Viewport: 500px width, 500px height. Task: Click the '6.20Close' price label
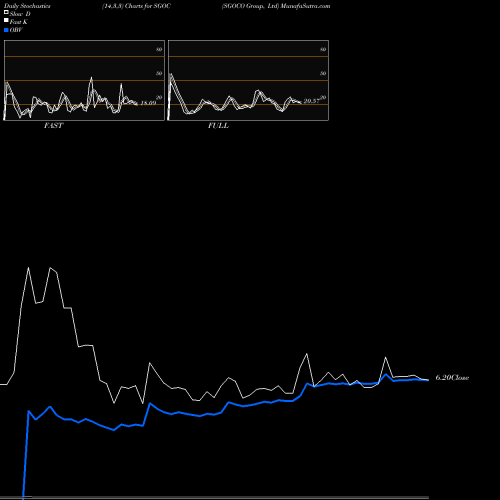[452, 378]
